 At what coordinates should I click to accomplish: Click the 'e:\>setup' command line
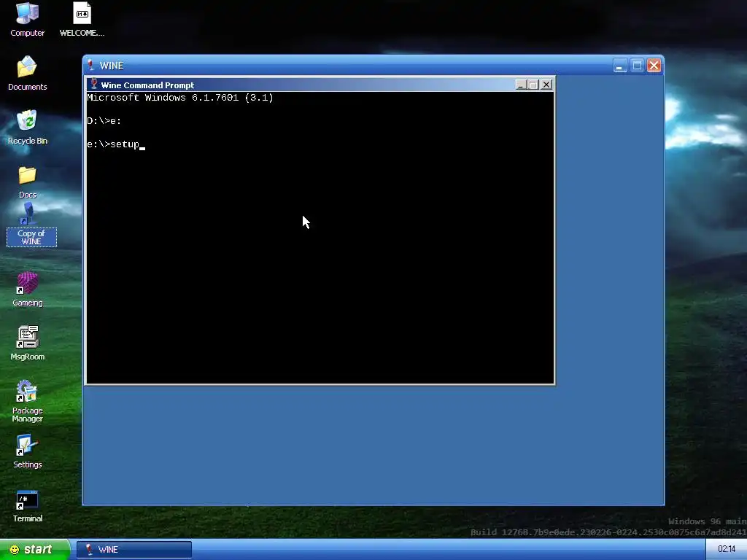tap(116, 144)
